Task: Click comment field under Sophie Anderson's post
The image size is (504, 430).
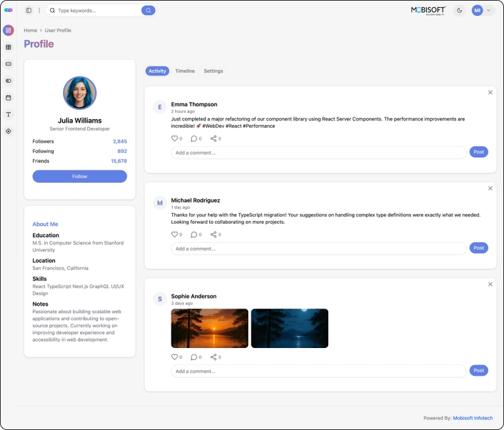Action: pyautogui.click(x=319, y=371)
